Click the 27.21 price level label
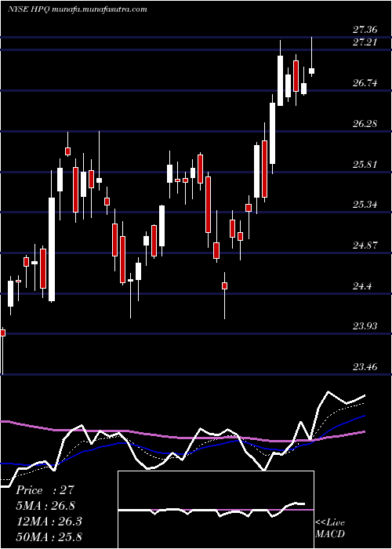 [365, 42]
